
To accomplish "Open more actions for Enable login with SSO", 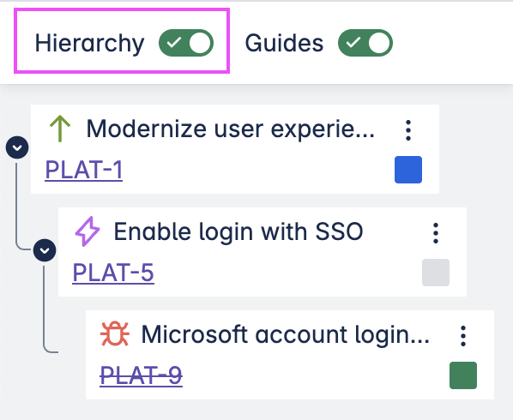I will point(436,233).
